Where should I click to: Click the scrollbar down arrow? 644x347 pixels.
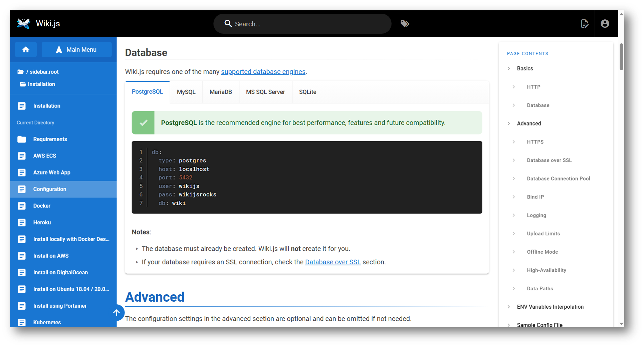tap(621, 324)
